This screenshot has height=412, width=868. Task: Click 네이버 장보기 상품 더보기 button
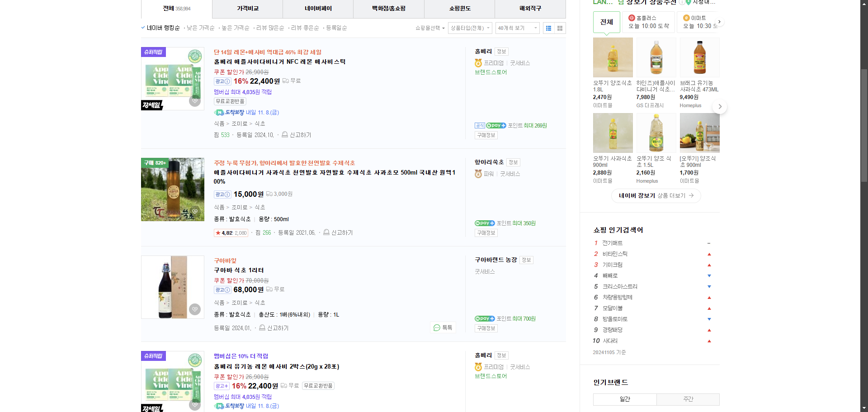coord(656,196)
